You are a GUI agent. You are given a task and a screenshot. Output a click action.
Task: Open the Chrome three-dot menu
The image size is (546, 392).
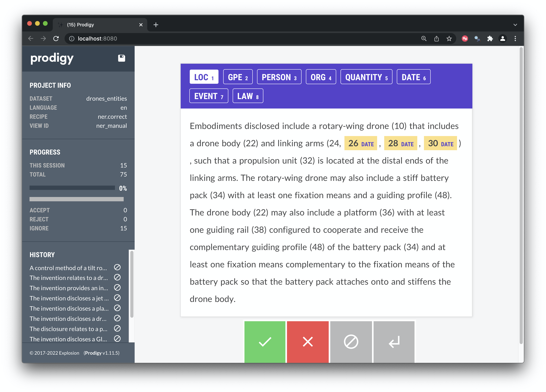(x=515, y=39)
